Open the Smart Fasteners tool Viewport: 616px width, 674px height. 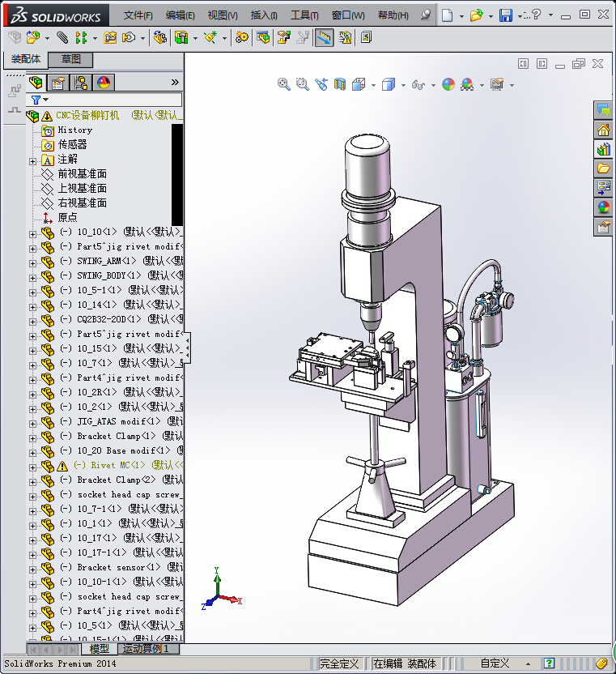point(110,38)
